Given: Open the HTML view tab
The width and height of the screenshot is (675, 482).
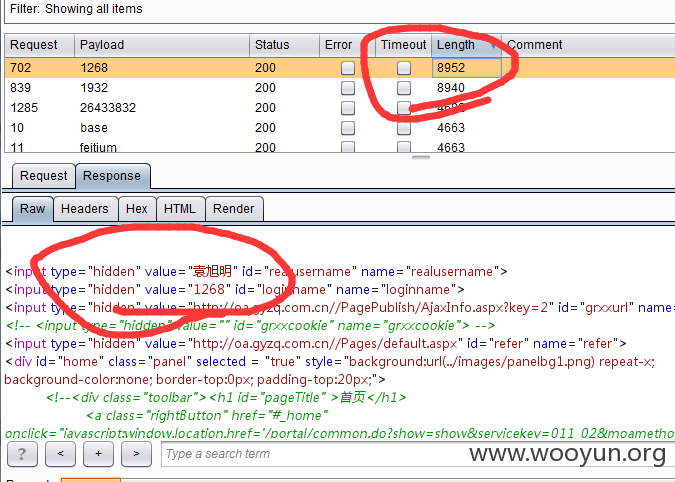Looking at the screenshot, I should 180,209.
